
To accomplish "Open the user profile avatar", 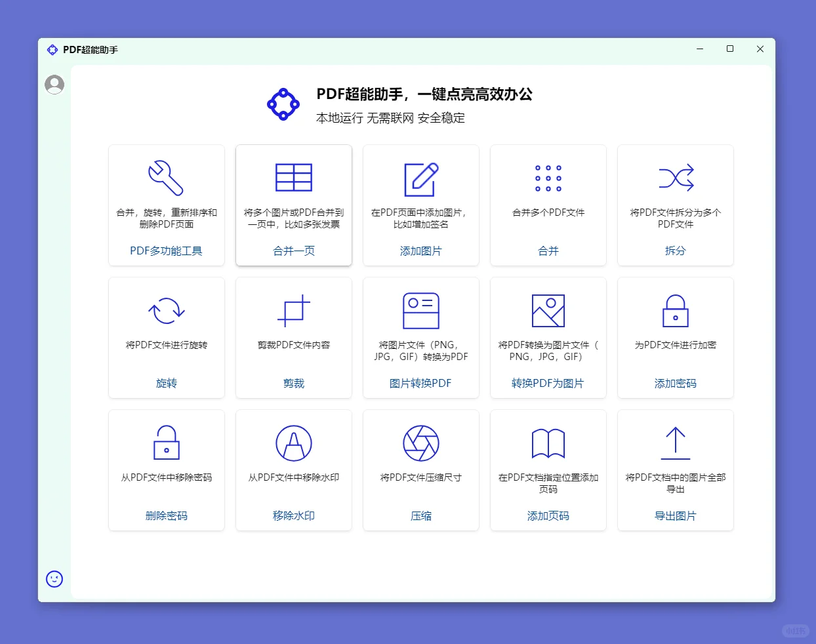I will pos(54,84).
